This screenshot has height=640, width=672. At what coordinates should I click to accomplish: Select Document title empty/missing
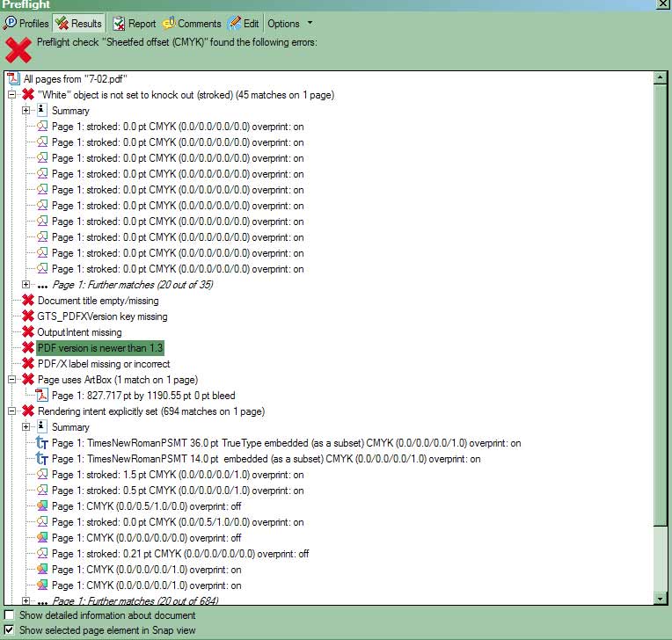coord(98,301)
